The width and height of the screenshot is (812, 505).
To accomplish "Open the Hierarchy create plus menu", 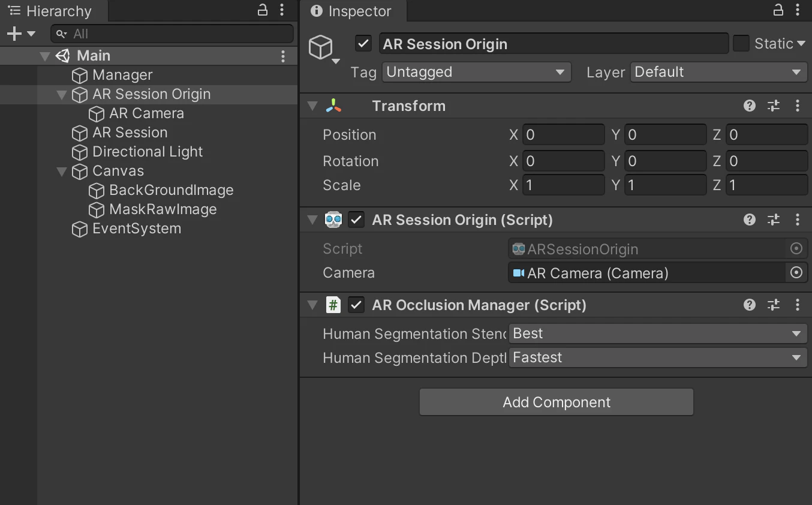I will (x=20, y=34).
